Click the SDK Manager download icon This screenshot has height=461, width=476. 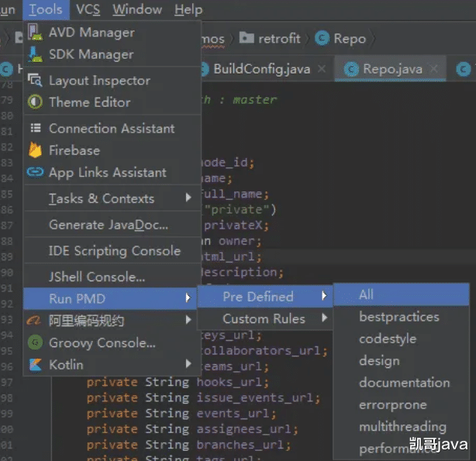point(35,54)
